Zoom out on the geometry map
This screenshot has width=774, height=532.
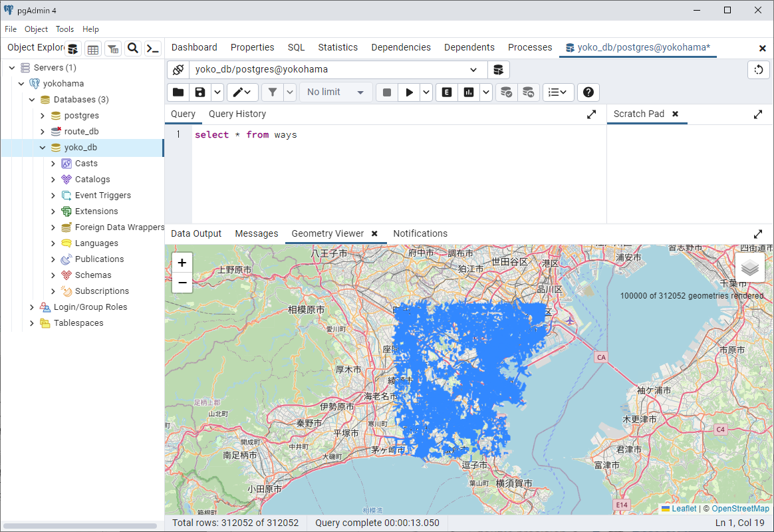coord(182,283)
